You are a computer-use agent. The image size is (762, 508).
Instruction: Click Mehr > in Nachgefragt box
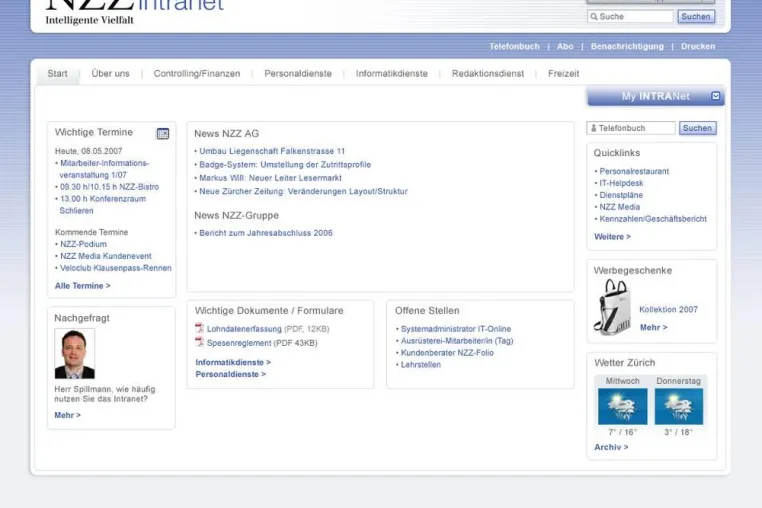pyautogui.click(x=68, y=415)
